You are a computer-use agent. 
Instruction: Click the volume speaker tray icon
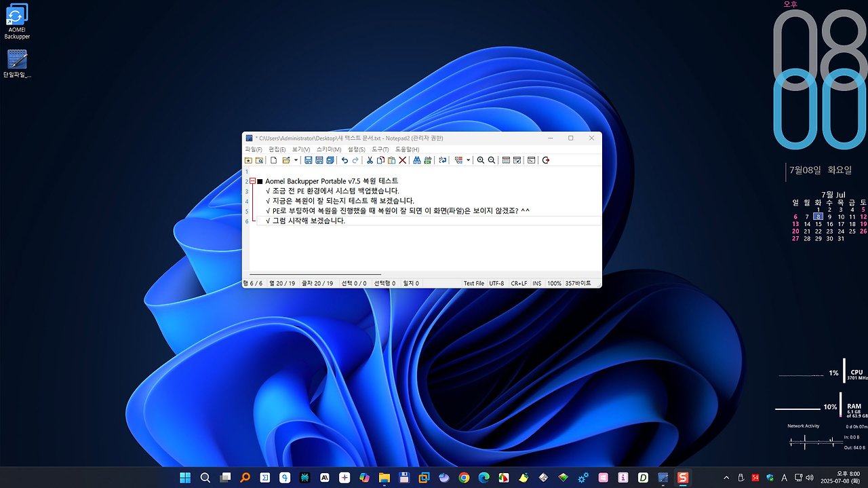(810, 477)
